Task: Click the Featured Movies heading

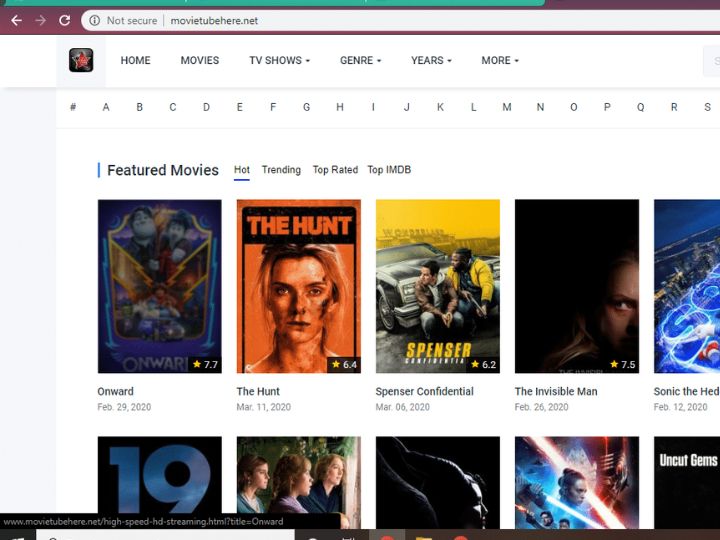Action: (x=163, y=170)
